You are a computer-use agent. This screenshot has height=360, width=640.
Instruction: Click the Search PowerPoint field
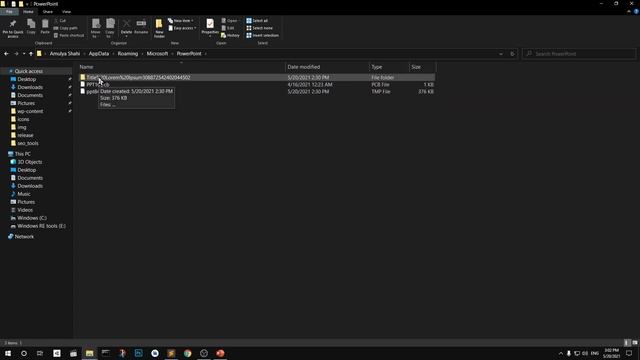579,53
